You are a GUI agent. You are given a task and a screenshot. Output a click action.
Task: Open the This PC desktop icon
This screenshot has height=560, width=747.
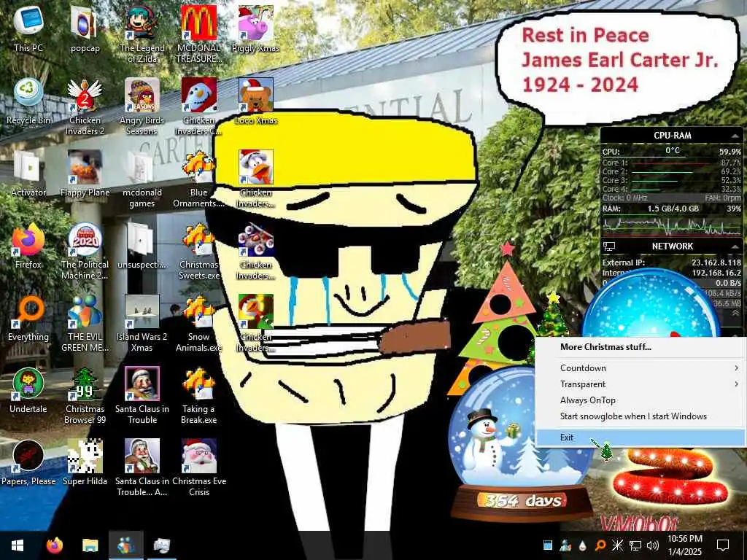click(28, 28)
